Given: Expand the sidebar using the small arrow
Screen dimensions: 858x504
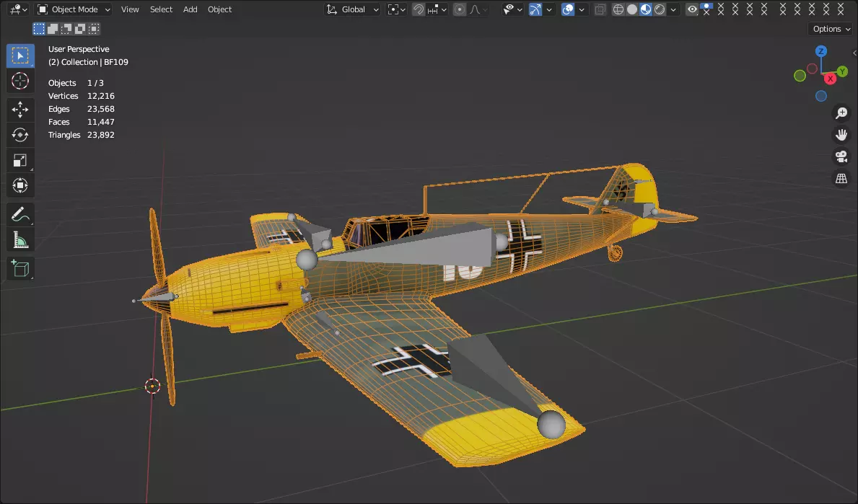Looking at the screenshot, I should [854, 53].
